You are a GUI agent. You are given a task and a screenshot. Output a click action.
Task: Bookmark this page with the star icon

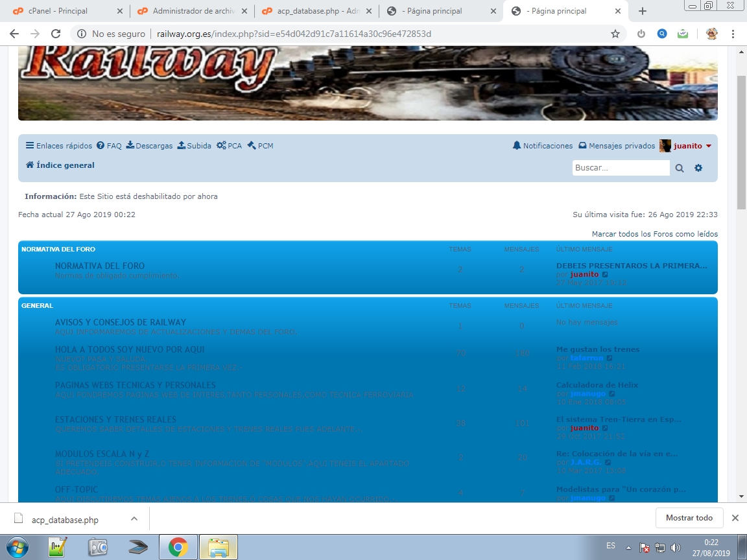(x=615, y=34)
